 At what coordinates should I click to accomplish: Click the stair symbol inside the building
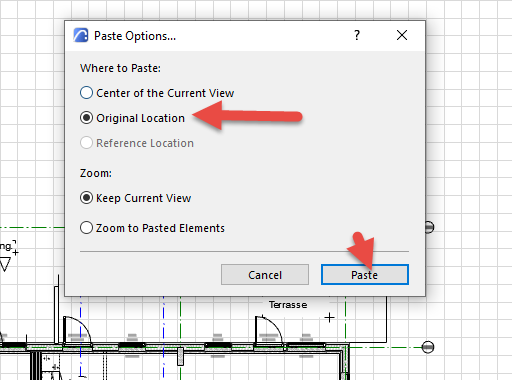pos(52,367)
